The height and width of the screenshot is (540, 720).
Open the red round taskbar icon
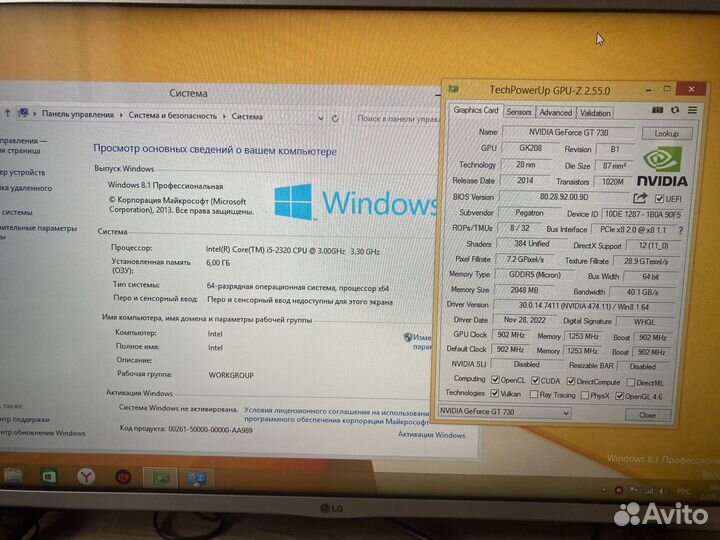pos(123,478)
